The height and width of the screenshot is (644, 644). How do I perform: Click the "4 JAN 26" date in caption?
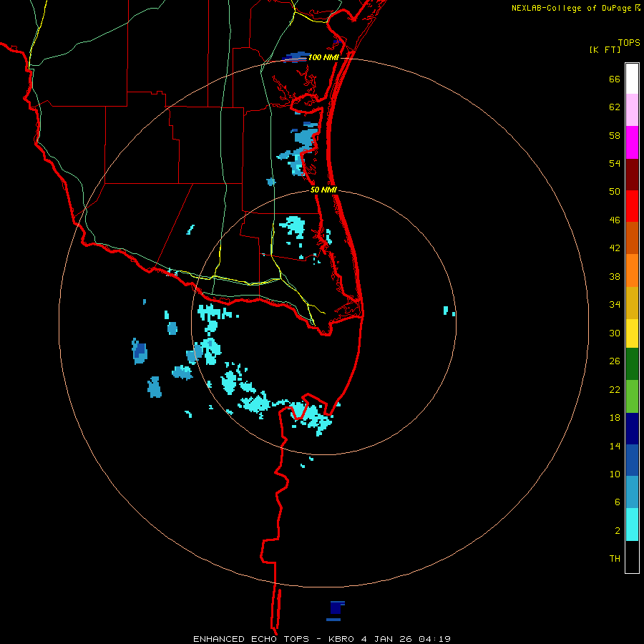pos(386,639)
